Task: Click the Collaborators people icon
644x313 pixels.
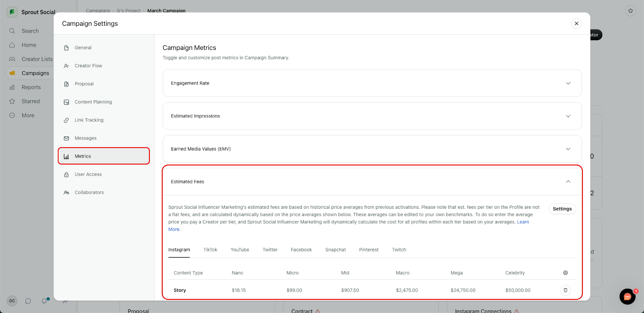Action: point(66,193)
